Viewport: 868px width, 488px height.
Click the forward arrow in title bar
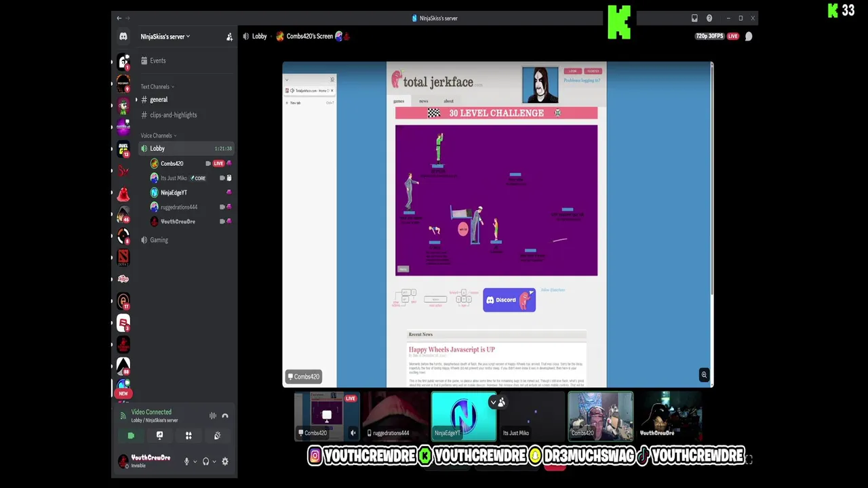click(x=127, y=18)
